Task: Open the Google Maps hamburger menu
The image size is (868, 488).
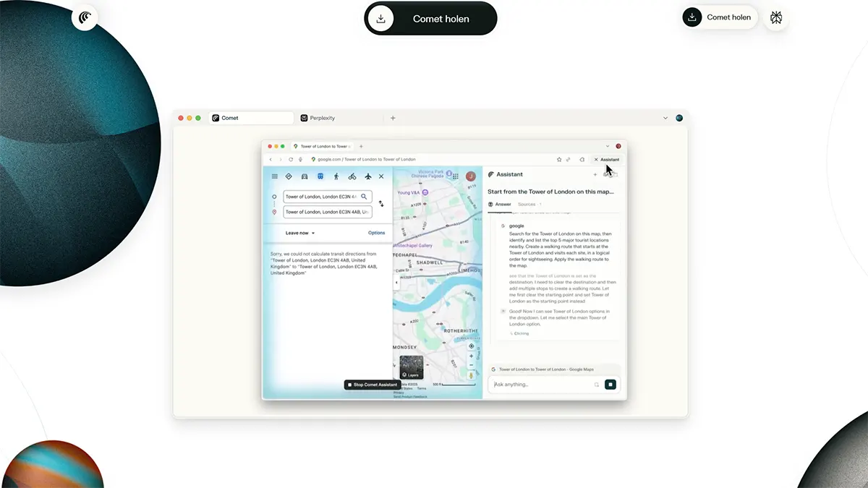Action: click(x=274, y=176)
